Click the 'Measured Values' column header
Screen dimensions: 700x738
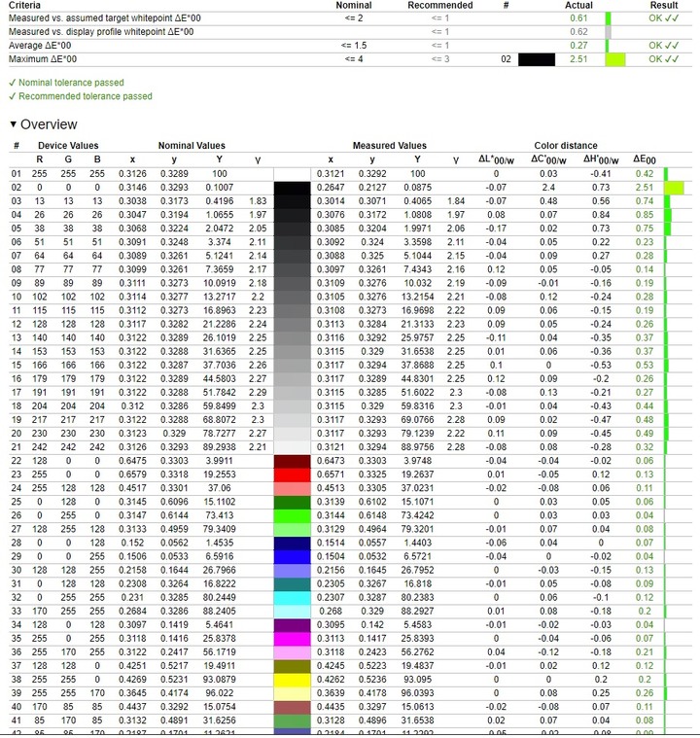390,146
